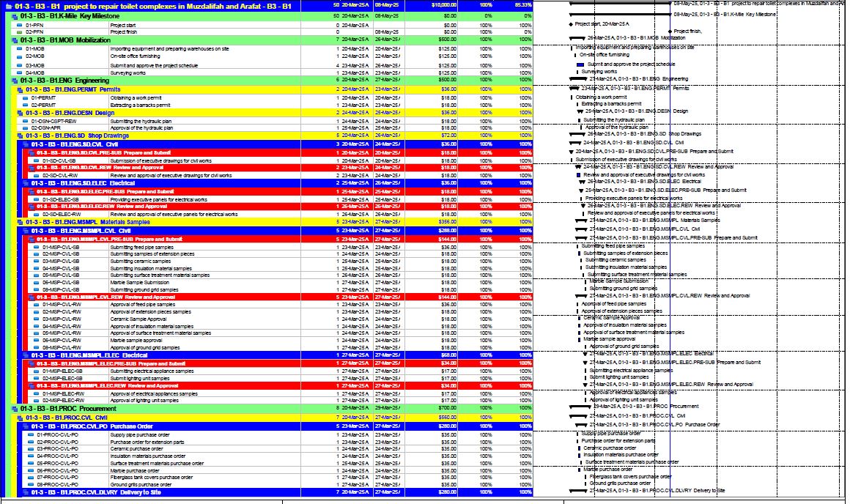Click the Project finish milestone diamond in Gantt
850x504 pixels.
(670, 31)
